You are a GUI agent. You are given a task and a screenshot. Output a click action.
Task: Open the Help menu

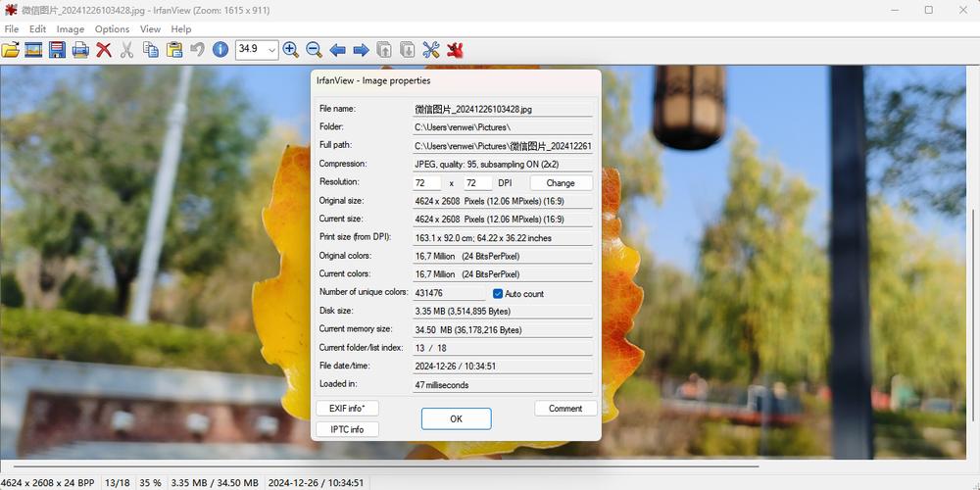tap(181, 28)
